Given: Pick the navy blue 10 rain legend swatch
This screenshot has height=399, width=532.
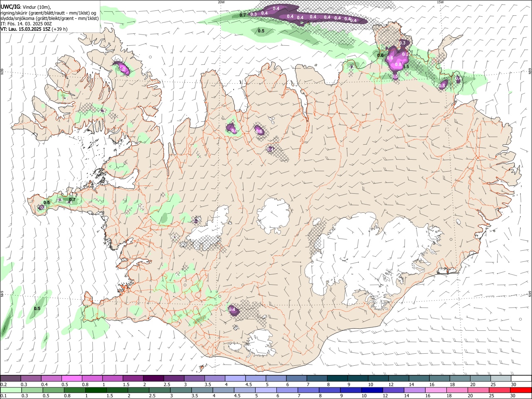Looking at the screenshot, I should [x=372, y=390].
